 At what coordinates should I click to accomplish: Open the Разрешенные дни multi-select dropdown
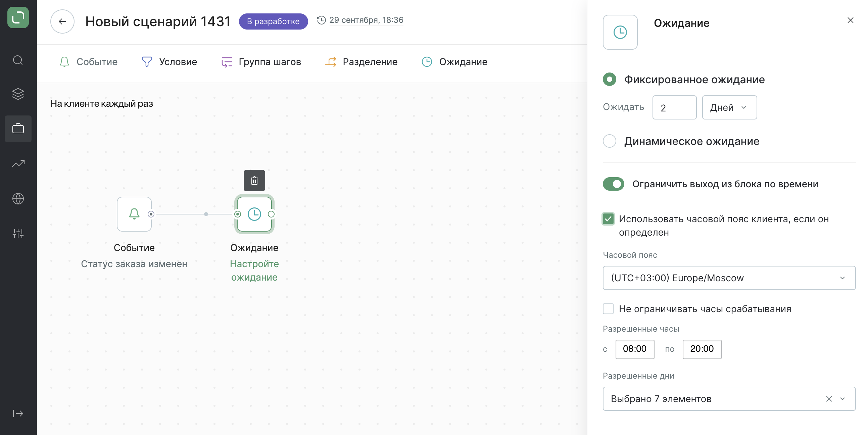[729, 399]
